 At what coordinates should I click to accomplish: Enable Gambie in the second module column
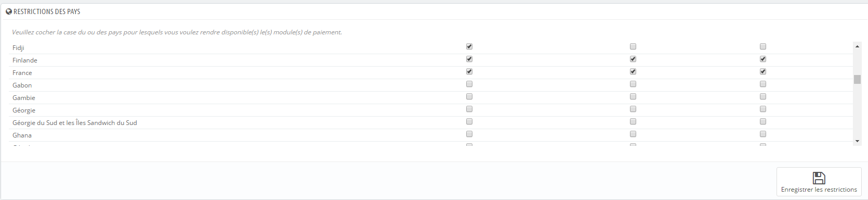tap(633, 96)
